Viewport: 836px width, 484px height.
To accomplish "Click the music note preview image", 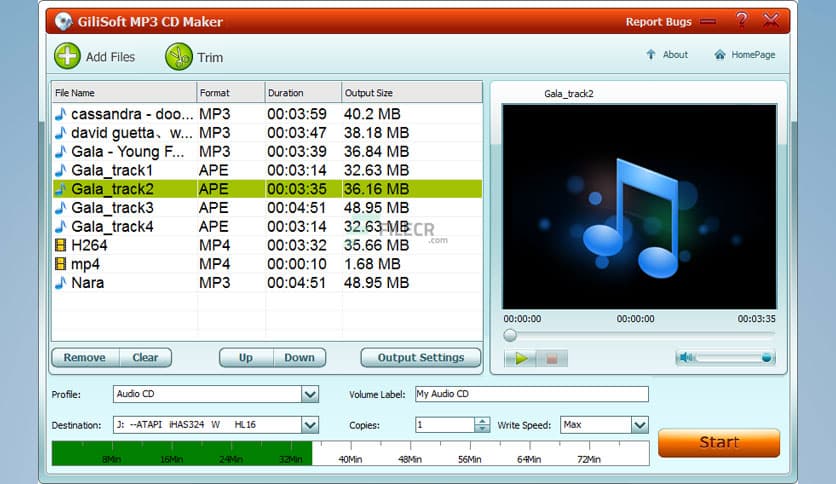I will [639, 207].
